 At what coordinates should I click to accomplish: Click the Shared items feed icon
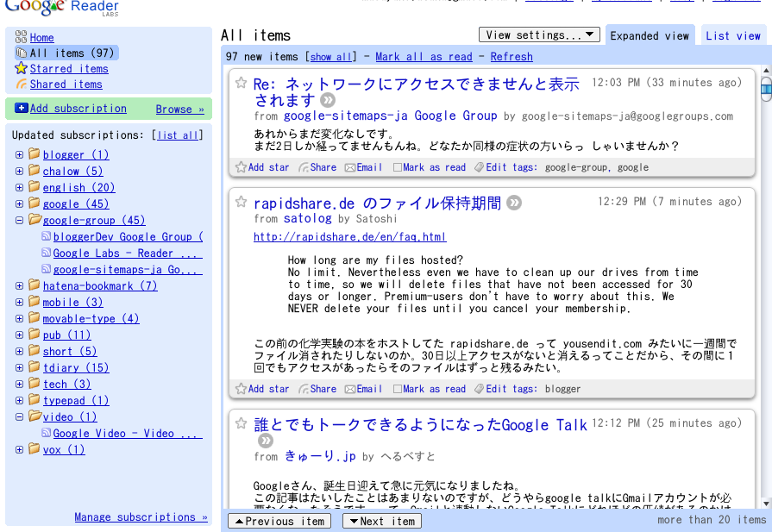point(22,84)
